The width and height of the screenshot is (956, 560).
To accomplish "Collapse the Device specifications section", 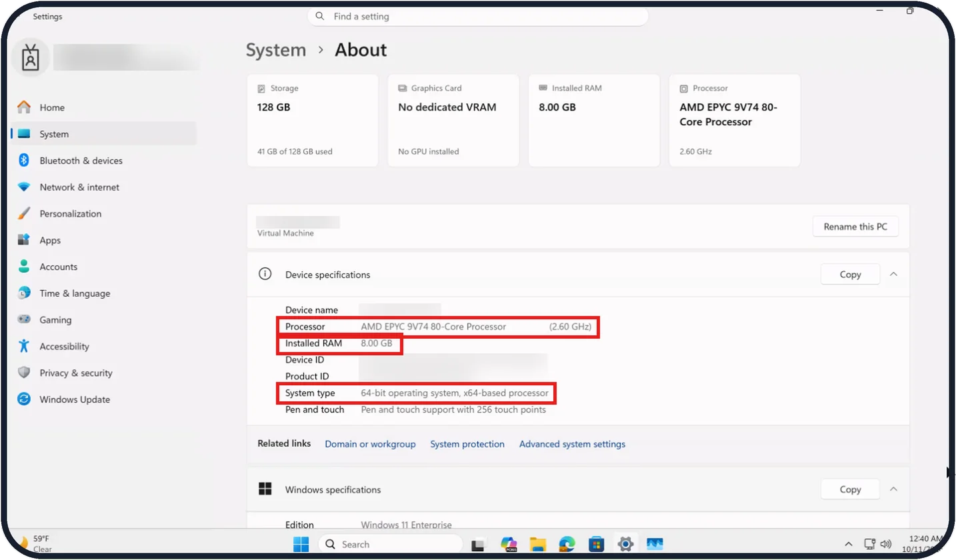I will pos(894,274).
